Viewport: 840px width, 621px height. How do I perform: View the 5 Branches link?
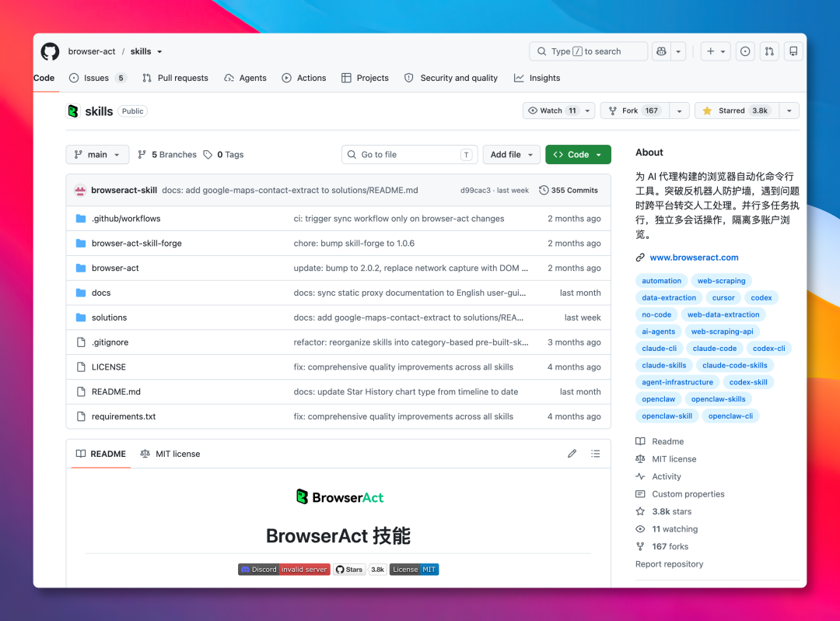pyautogui.click(x=167, y=154)
